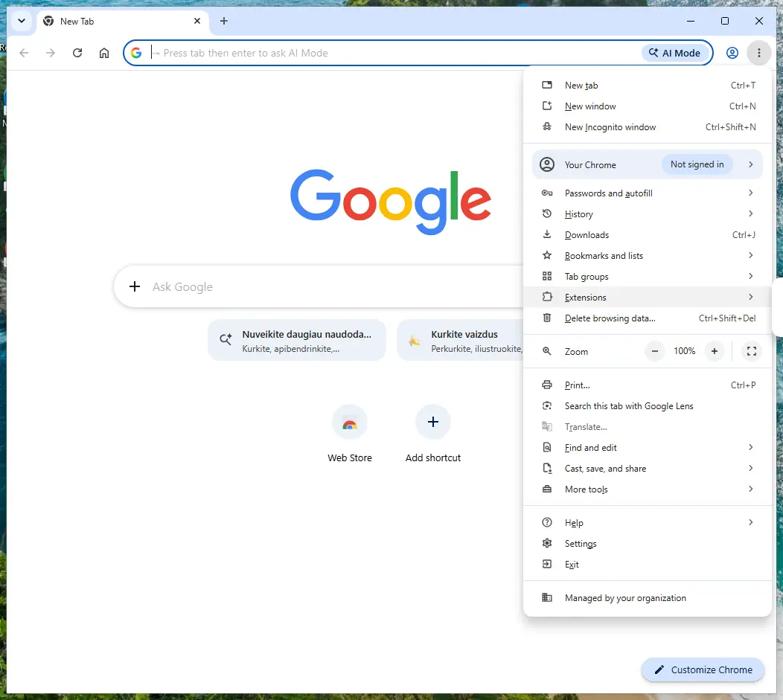Select Search this tab with Google Lens
783x700 pixels.
(648, 406)
